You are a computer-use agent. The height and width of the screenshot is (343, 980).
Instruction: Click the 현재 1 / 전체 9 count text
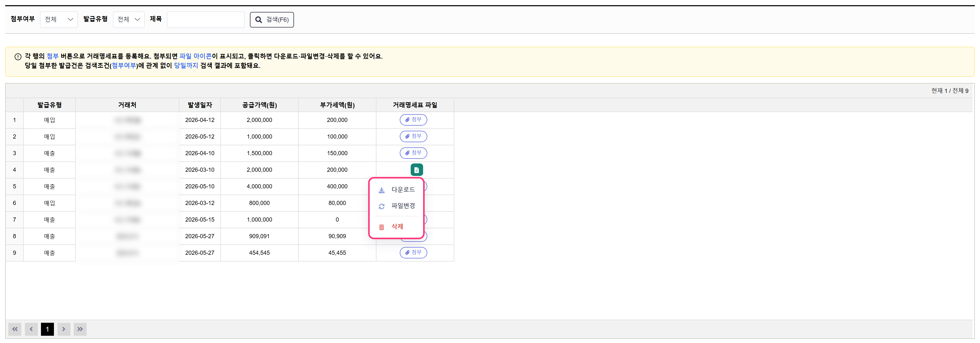click(950, 91)
